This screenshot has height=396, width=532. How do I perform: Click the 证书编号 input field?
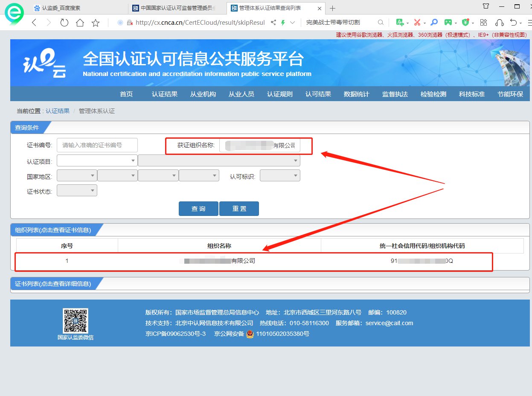coord(97,145)
